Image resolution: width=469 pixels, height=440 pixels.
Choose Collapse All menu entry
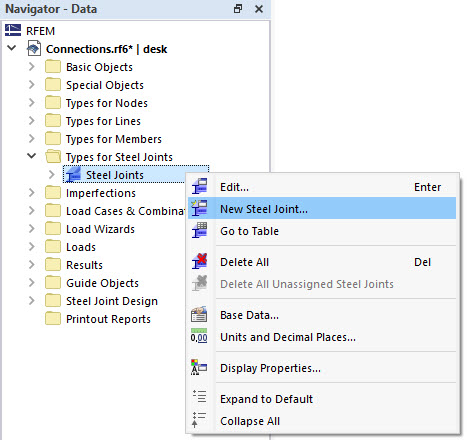pyautogui.click(x=322, y=421)
